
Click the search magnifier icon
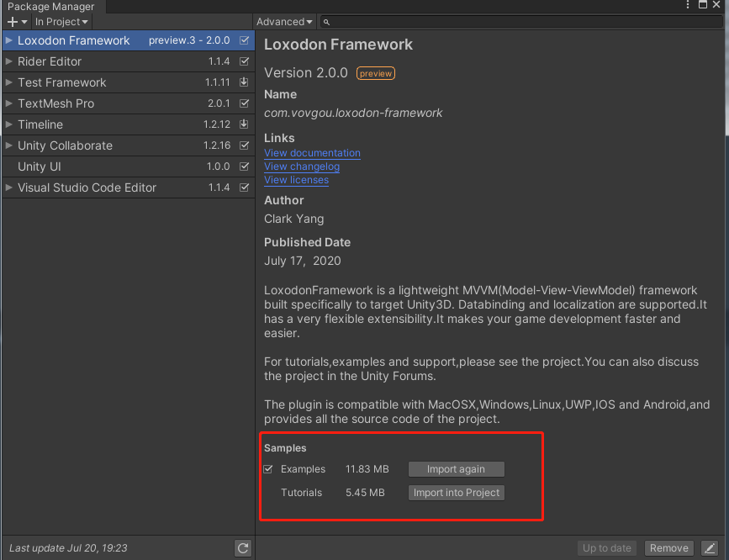click(326, 22)
